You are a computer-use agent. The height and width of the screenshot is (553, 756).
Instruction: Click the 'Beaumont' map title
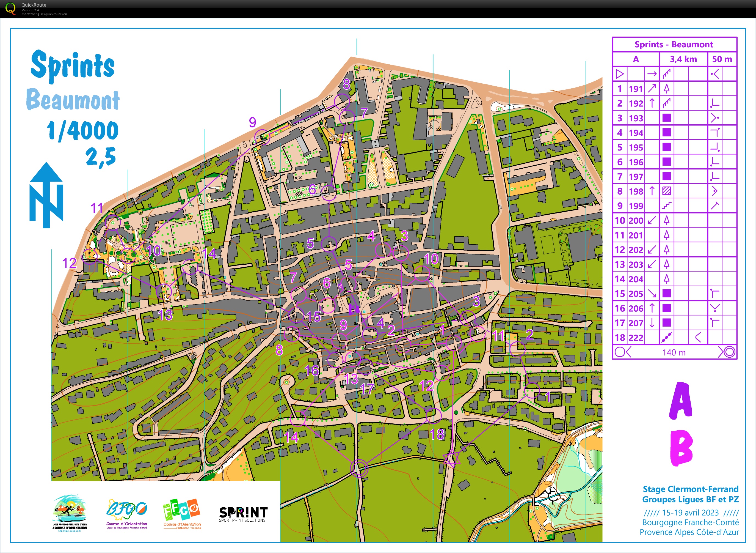point(73,99)
